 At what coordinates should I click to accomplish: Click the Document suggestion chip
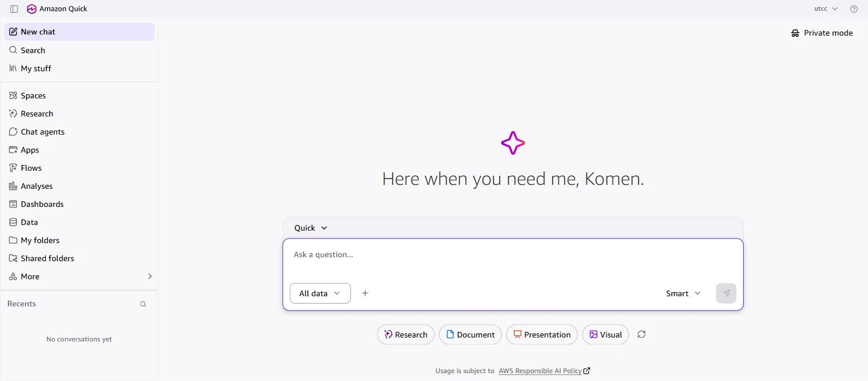tap(470, 335)
